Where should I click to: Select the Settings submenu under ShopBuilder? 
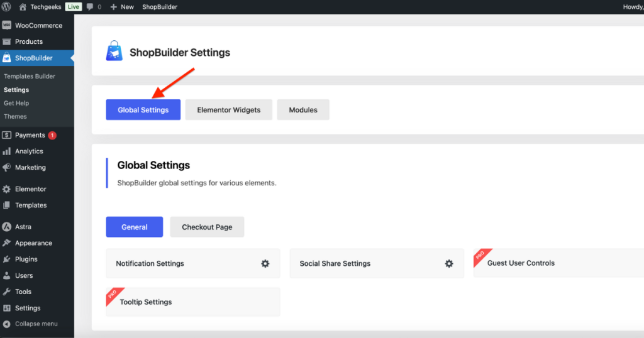(16, 90)
